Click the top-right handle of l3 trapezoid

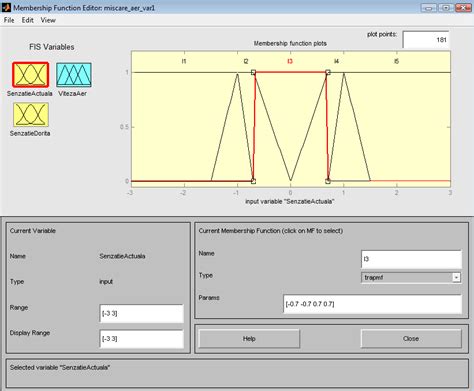(x=328, y=72)
